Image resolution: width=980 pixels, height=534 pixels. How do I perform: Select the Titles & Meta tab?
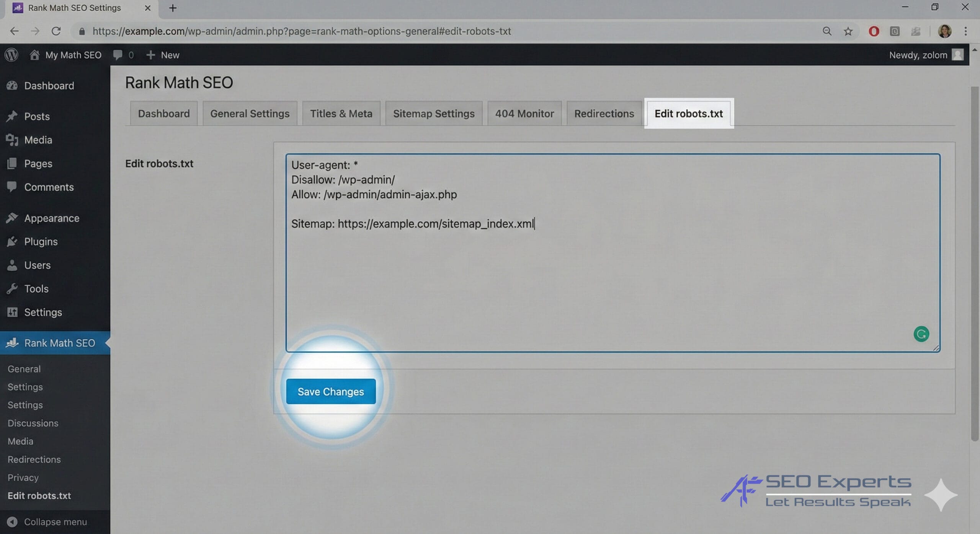click(341, 113)
